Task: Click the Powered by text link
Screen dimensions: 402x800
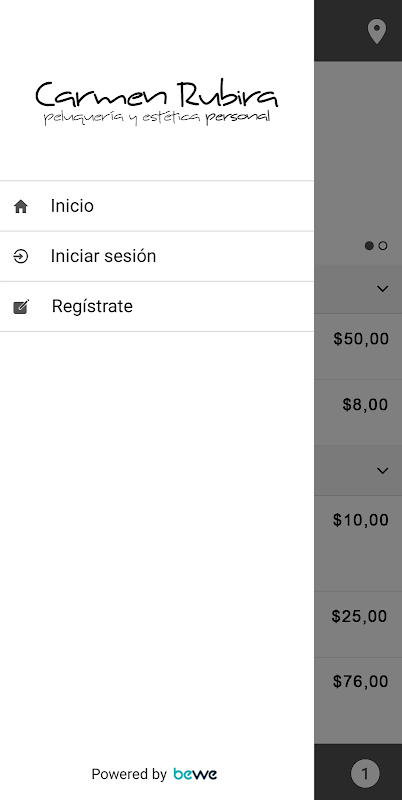Action: tap(129, 774)
